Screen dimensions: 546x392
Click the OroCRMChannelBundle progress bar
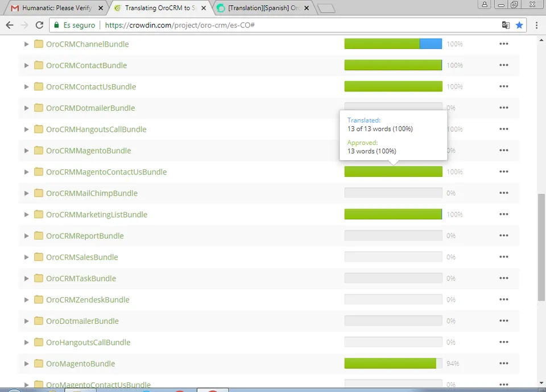pos(393,44)
